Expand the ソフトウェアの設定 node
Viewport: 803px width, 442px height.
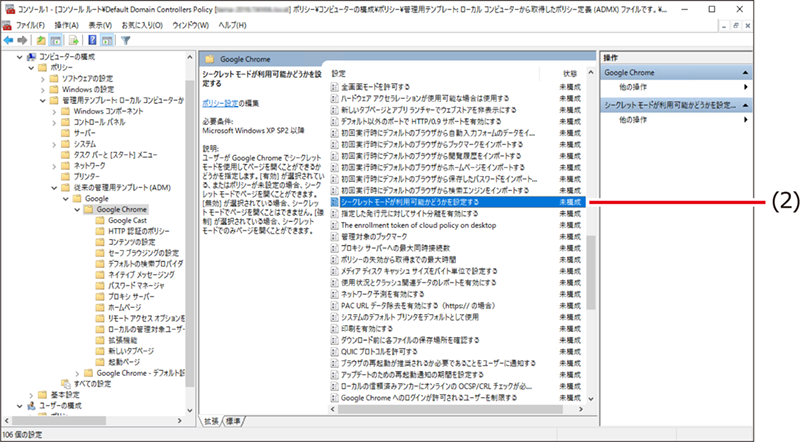point(43,79)
